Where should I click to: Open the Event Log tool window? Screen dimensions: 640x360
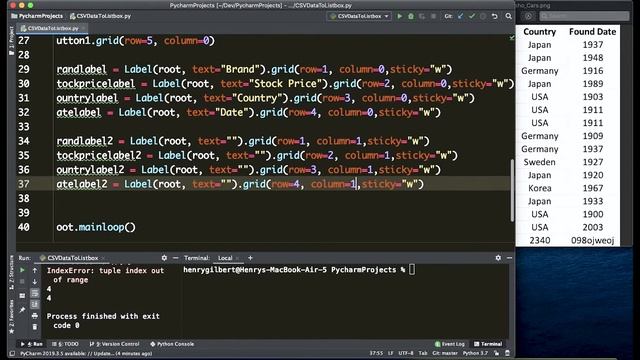click(x=450, y=344)
